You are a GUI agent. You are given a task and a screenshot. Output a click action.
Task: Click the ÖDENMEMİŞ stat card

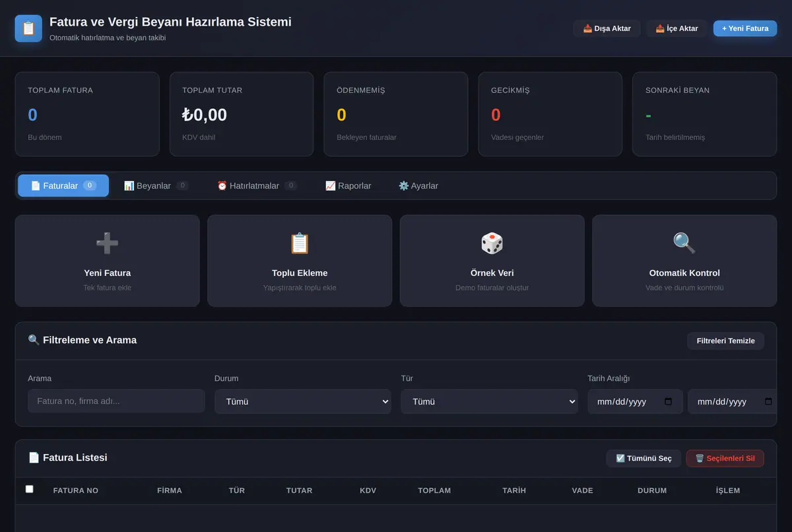pyautogui.click(x=396, y=114)
